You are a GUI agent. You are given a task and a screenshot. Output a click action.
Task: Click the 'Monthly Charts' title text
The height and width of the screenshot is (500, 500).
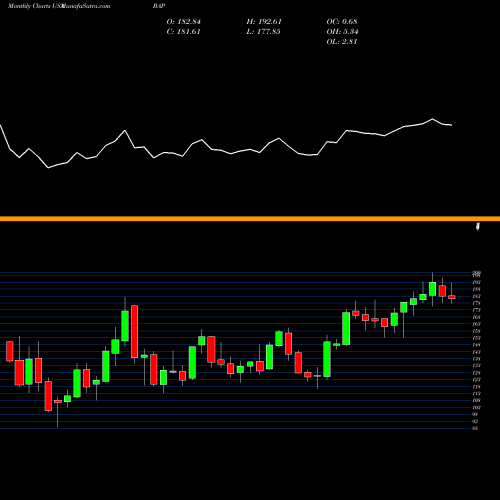pos(29,6)
